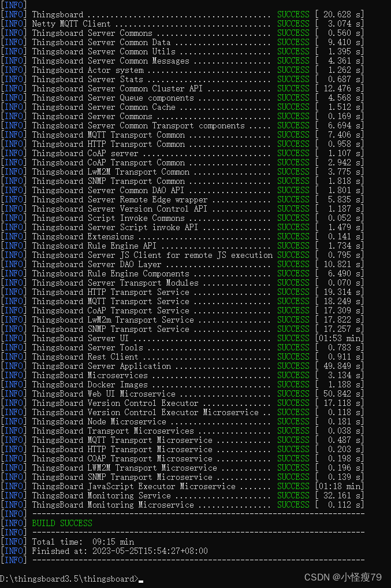This screenshot has width=391, height=588.
Task: Click the '[01:53 min]' build duration
Action: (340, 338)
